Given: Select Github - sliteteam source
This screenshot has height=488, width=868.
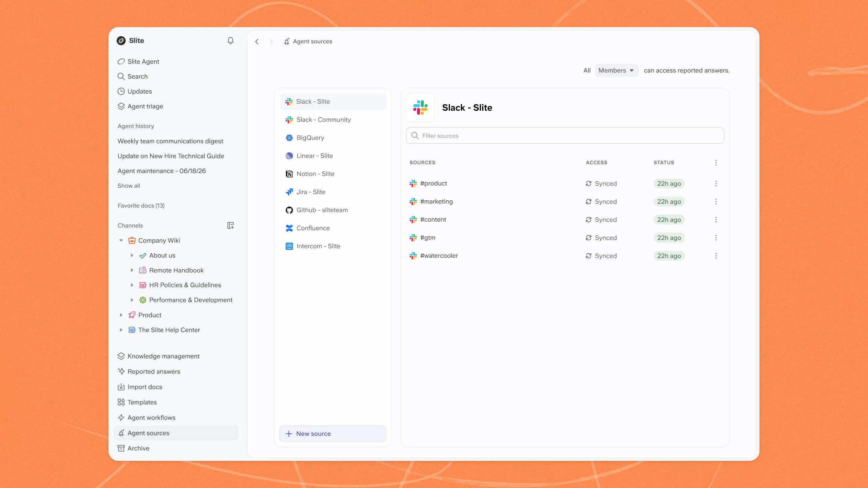Looking at the screenshot, I should point(333,210).
